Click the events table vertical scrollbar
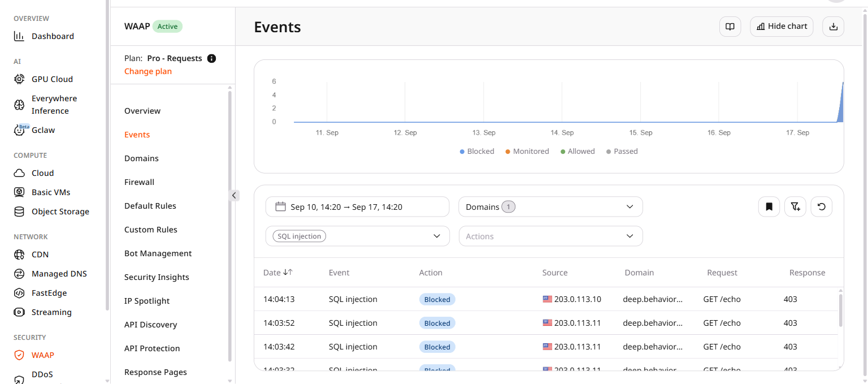Viewport: 868px width, 384px height. [x=841, y=310]
